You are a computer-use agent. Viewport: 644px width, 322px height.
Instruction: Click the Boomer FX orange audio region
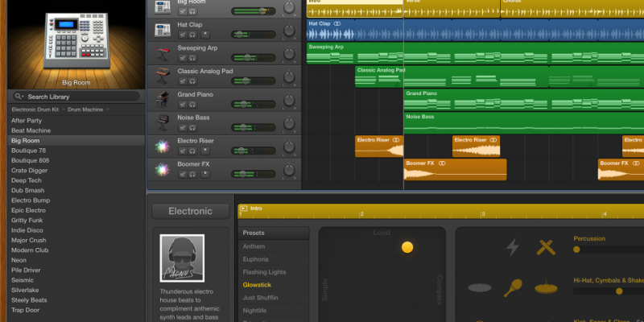455,169
